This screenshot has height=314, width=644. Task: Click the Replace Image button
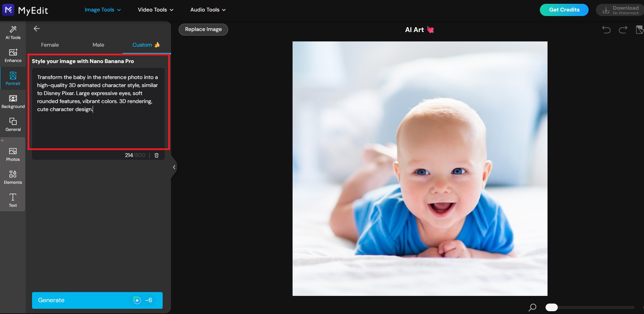[203, 29]
